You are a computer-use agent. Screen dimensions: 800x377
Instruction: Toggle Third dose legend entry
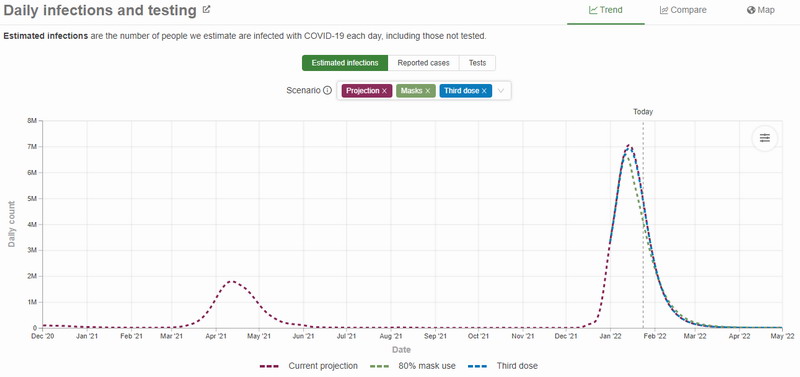pos(503,366)
